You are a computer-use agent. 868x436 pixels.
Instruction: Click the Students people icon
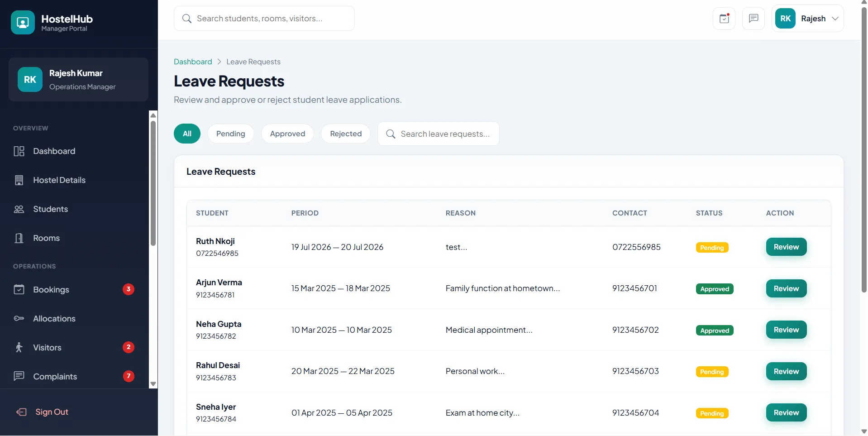point(19,209)
